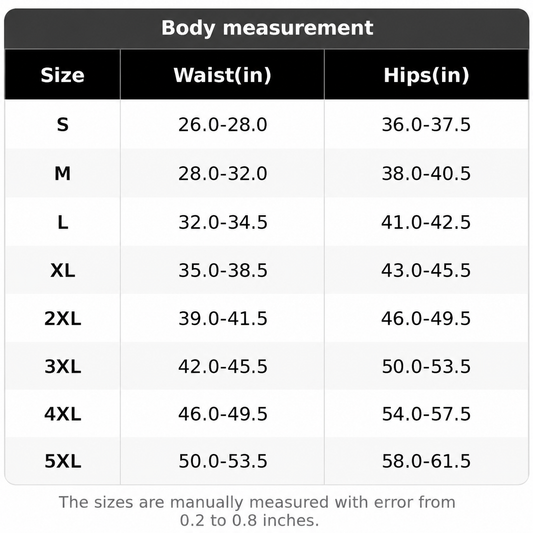
Task: Click the M size row label
Action: point(63,173)
